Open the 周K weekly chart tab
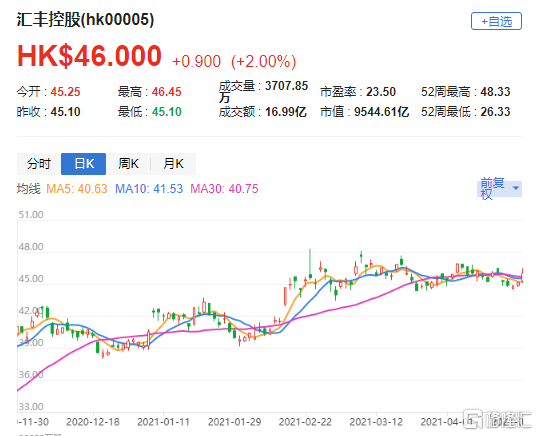The width and height of the screenshot is (538, 436). [x=128, y=164]
